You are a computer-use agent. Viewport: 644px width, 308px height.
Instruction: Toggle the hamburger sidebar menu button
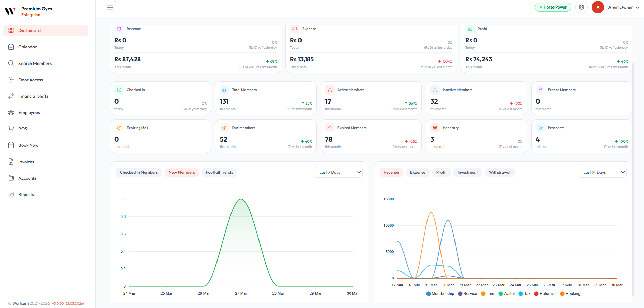pyautogui.click(x=110, y=7)
